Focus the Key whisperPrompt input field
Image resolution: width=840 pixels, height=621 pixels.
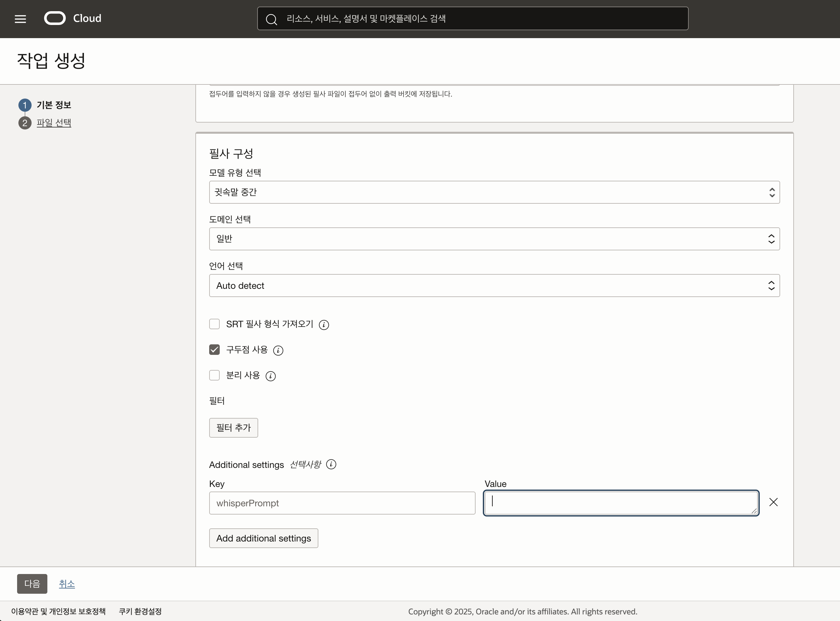[342, 503]
